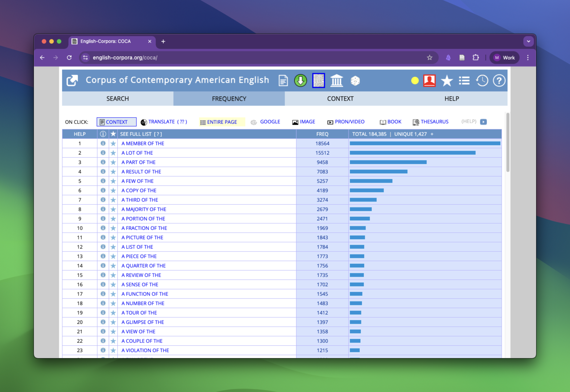Click the white star favorites icon in header
This screenshot has height=392, width=570.
coord(446,81)
